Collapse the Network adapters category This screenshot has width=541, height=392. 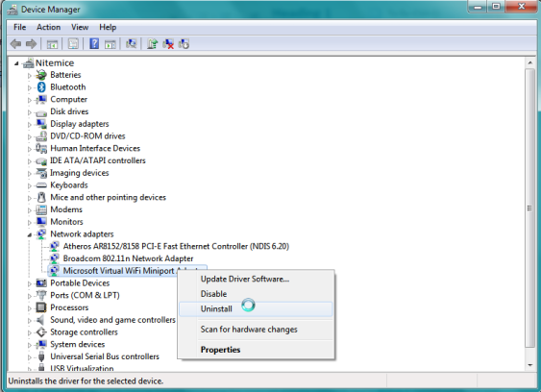click(30, 235)
